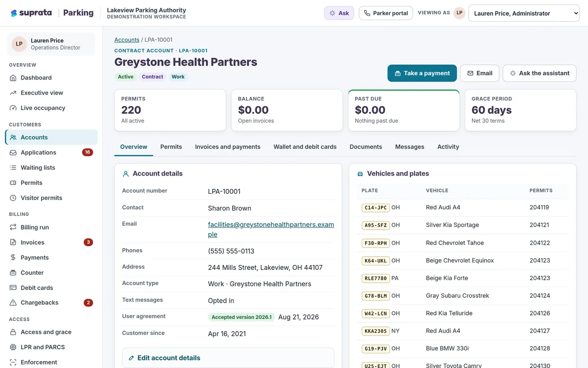Open the Chargebacks warning icon
The image size is (588, 368).
pyautogui.click(x=13, y=303)
